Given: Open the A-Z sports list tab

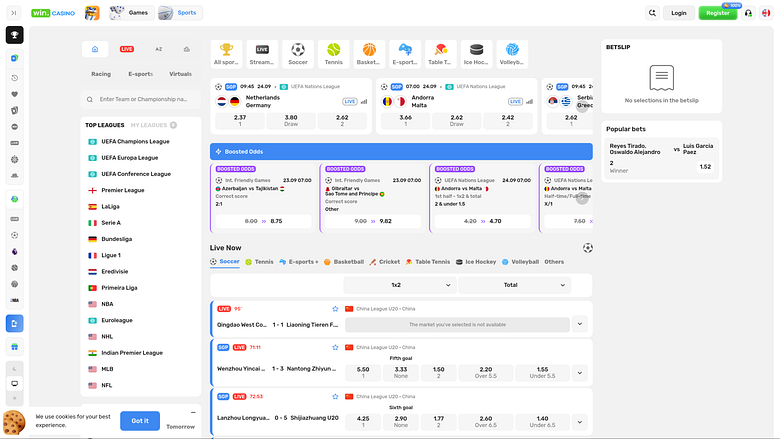Looking at the screenshot, I should tap(159, 49).
